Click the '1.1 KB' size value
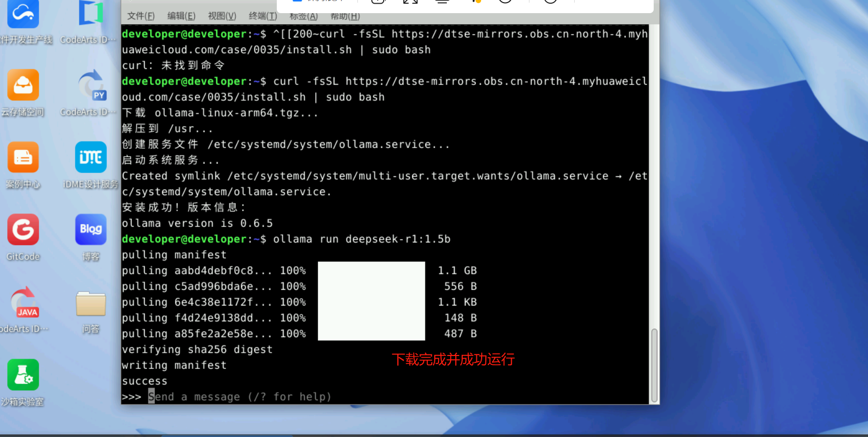Image resolution: width=868 pixels, height=437 pixels. point(457,302)
